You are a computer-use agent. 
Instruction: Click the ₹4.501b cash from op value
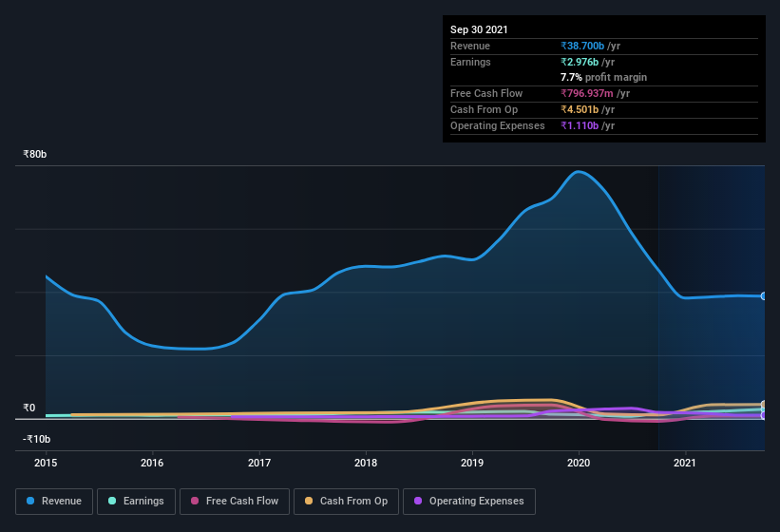(x=580, y=109)
